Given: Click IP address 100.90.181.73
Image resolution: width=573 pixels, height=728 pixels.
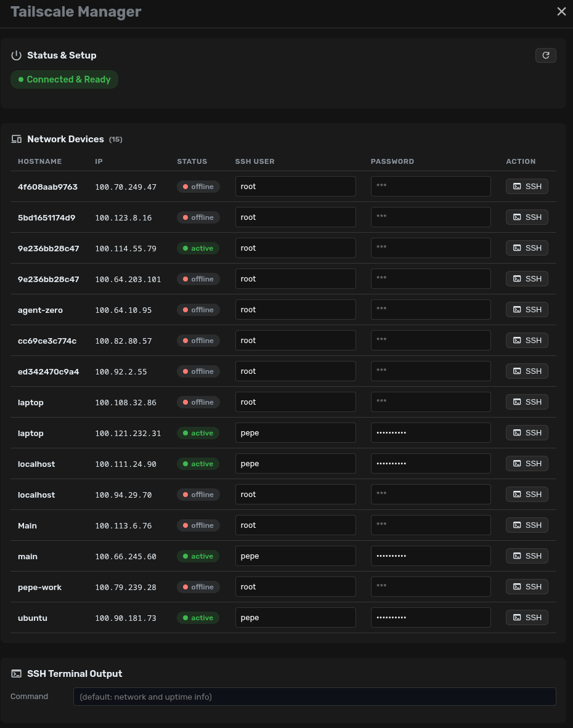Looking at the screenshot, I should coord(125,618).
